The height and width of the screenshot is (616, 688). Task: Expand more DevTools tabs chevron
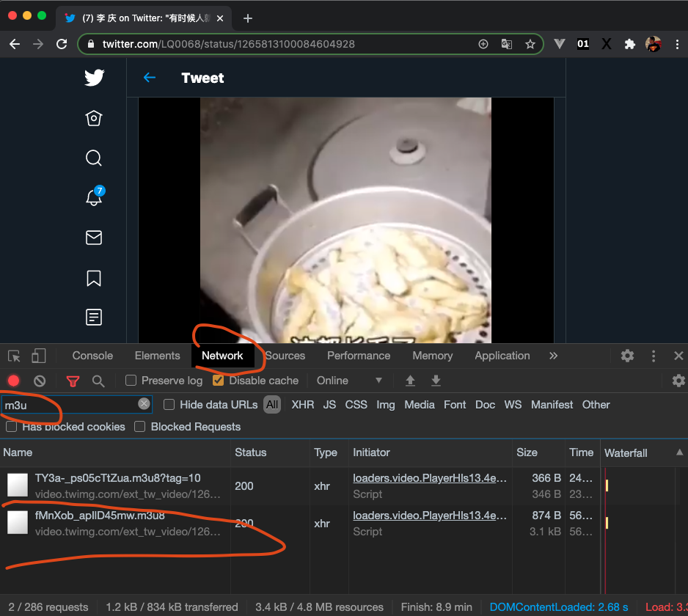pyautogui.click(x=553, y=356)
